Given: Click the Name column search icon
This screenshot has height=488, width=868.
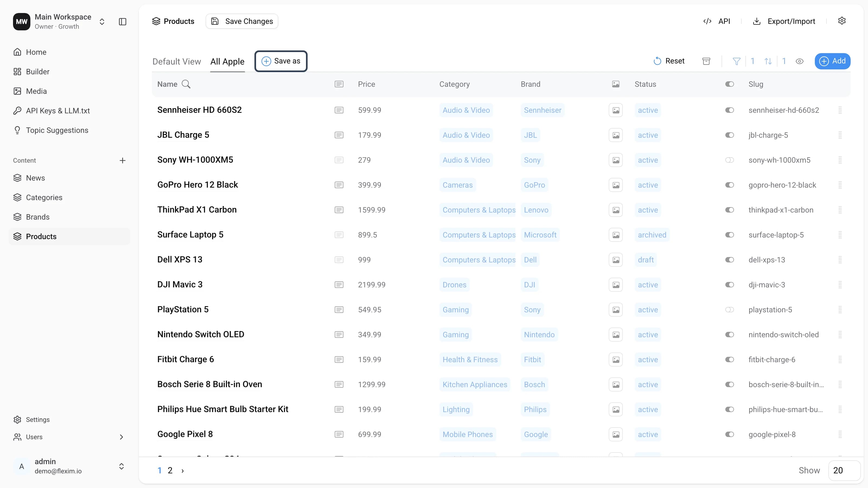Looking at the screenshot, I should [186, 84].
